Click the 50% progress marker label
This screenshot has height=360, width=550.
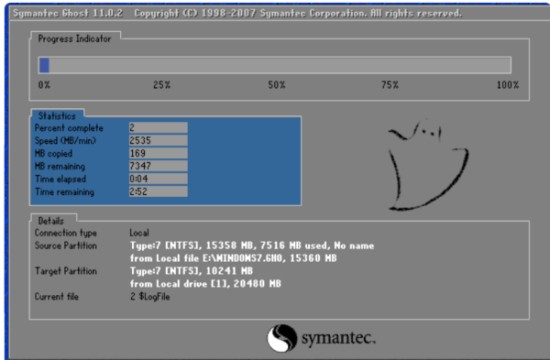pyautogui.click(x=277, y=85)
